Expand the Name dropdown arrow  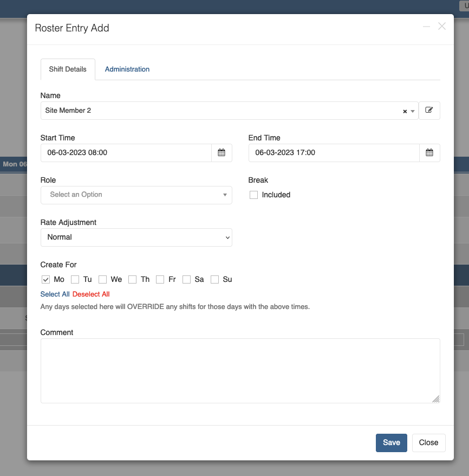coord(413,111)
